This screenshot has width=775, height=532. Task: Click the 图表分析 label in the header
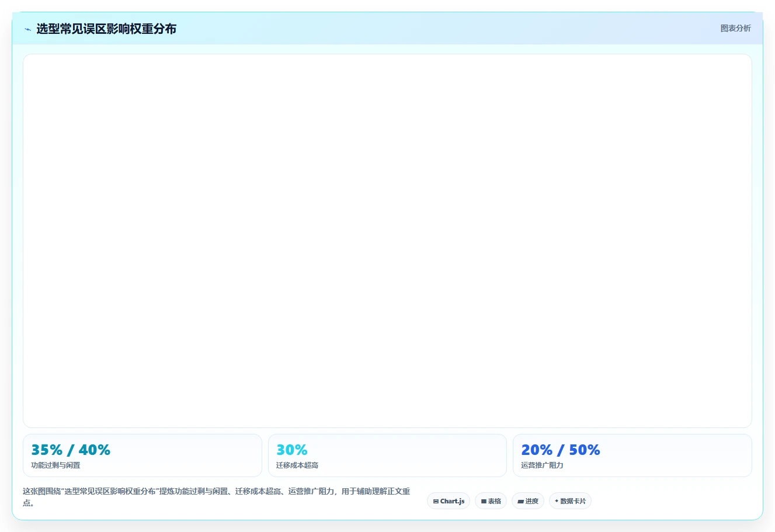(735, 28)
